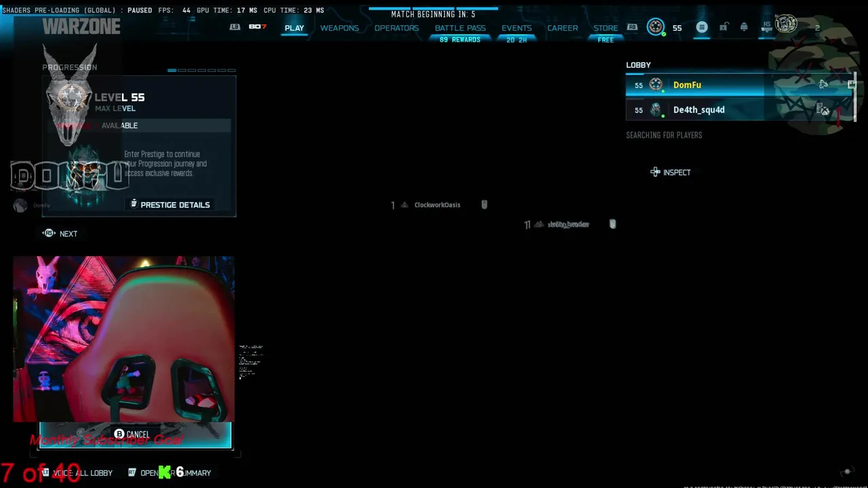868x488 pixels.
Task: Click the webcam overlay thumbnail
Action: 123,339
